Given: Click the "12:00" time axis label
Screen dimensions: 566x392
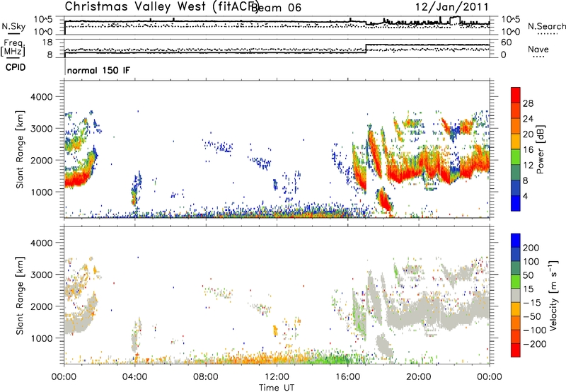Looking at the screenshot, I should (x=277, y=377).
